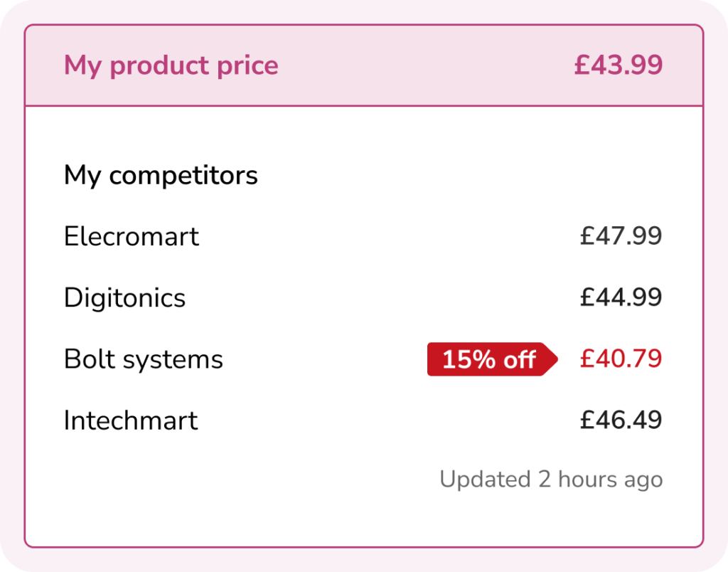Open the Intechmart competitor entry
728x572 pixels.
[131, 420]
